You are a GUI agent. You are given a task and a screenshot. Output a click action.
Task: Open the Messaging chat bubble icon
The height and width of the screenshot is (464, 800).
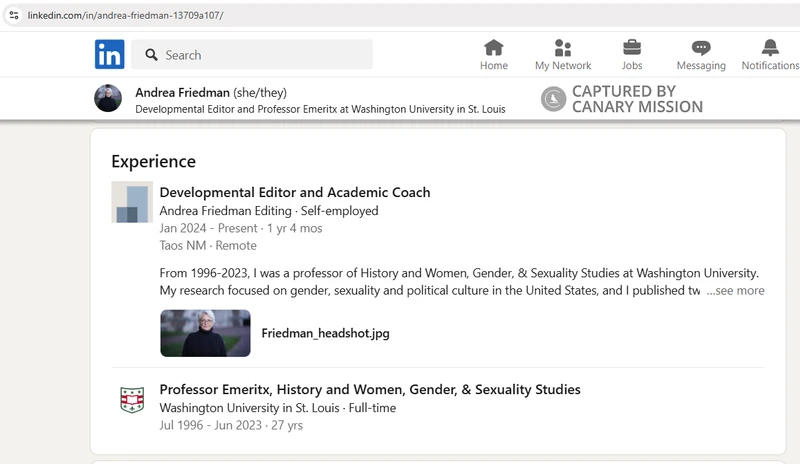tap(701, 48)
